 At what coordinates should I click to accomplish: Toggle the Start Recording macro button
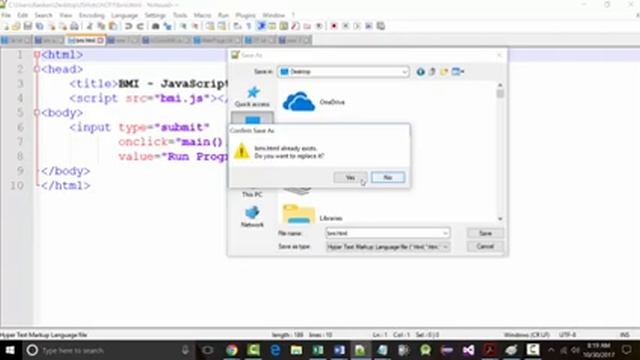pos(334,26)
